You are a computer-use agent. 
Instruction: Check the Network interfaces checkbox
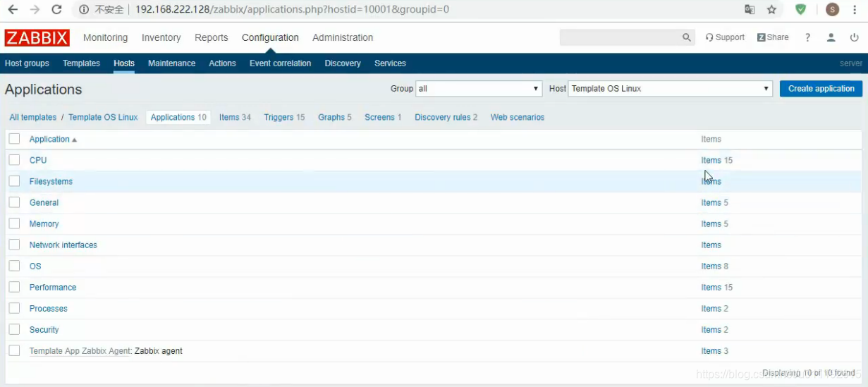14,245
